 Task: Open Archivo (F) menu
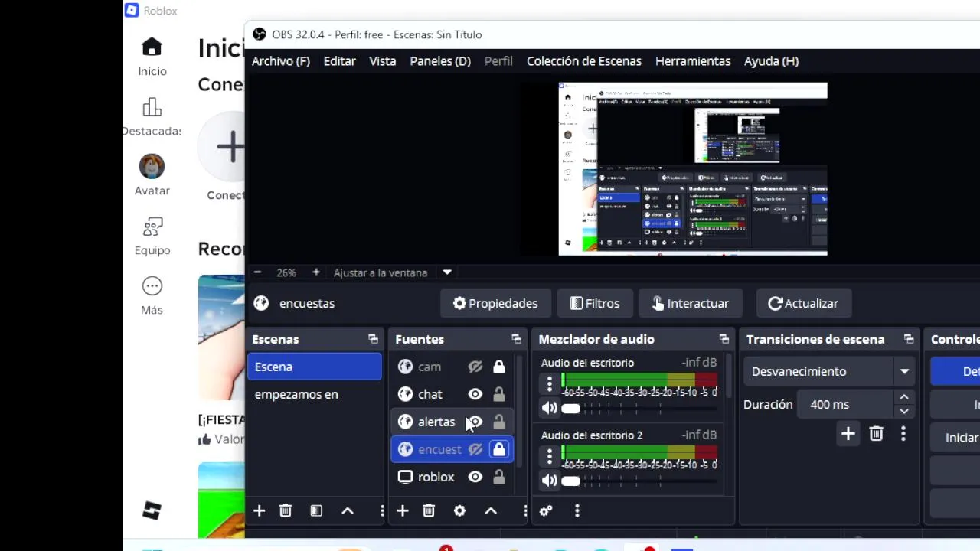pos(281,61)
